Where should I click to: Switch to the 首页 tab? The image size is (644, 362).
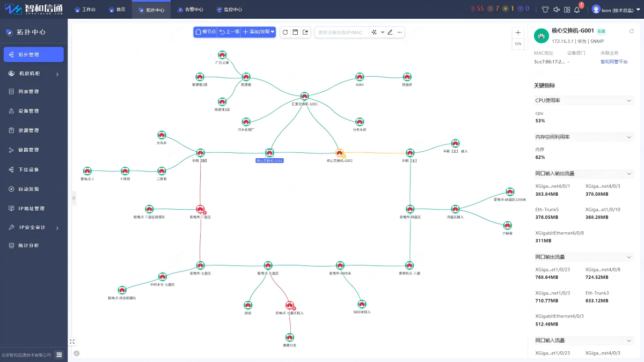tap(117, 9)
